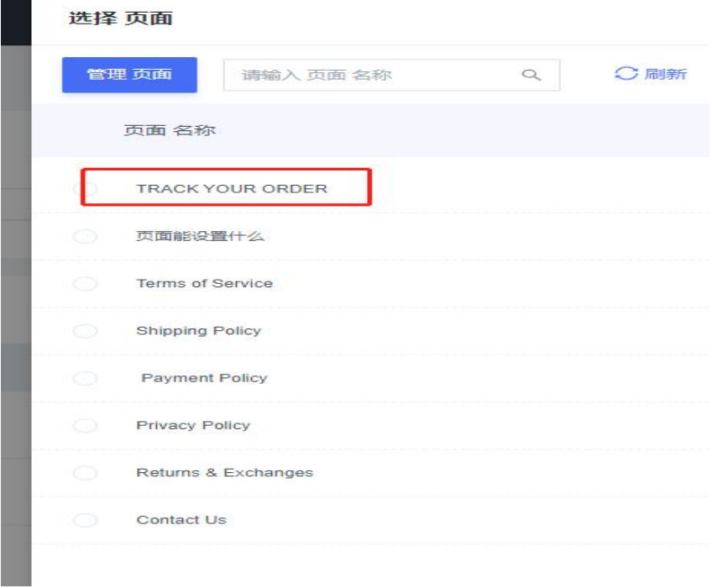Select the TRACK YOUR ORDER radio button
This screenshot has width=712, height=588.
click(x=86, y=189)
